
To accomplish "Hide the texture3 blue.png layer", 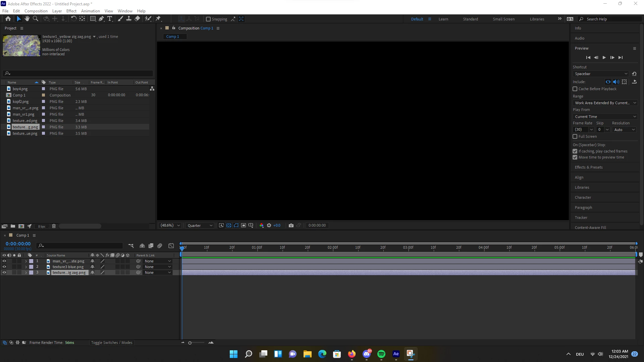I will [x=4, y=267].
